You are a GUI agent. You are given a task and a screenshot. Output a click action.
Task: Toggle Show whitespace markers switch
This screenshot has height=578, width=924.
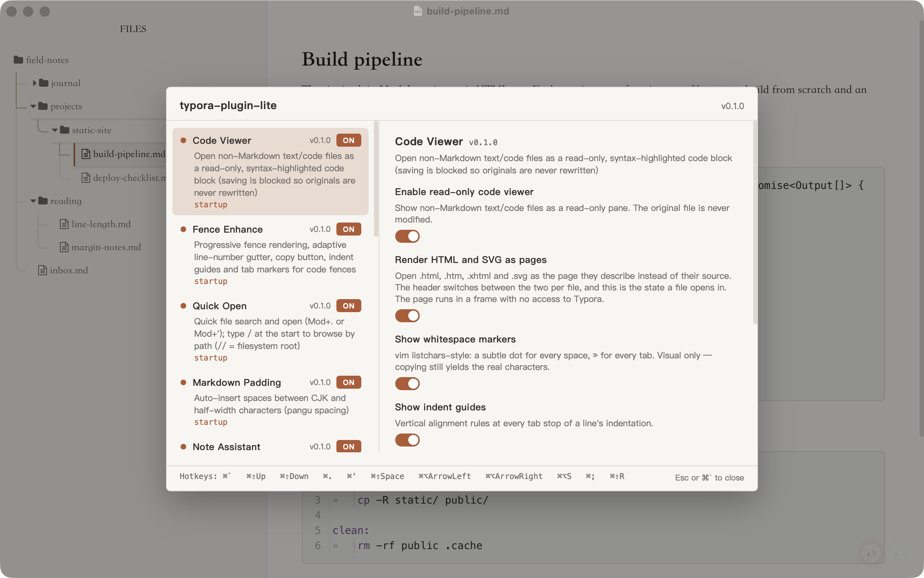(x=407, y=383)
